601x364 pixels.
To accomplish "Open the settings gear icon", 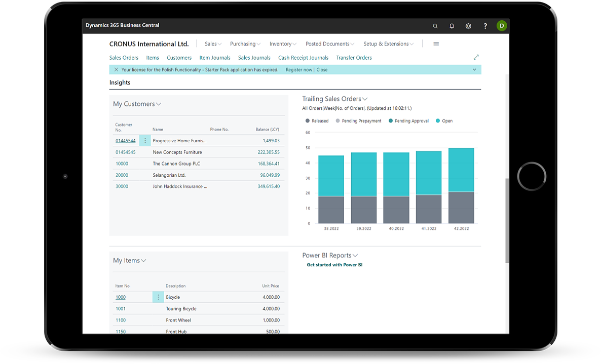I will click(x=468, y=26).
